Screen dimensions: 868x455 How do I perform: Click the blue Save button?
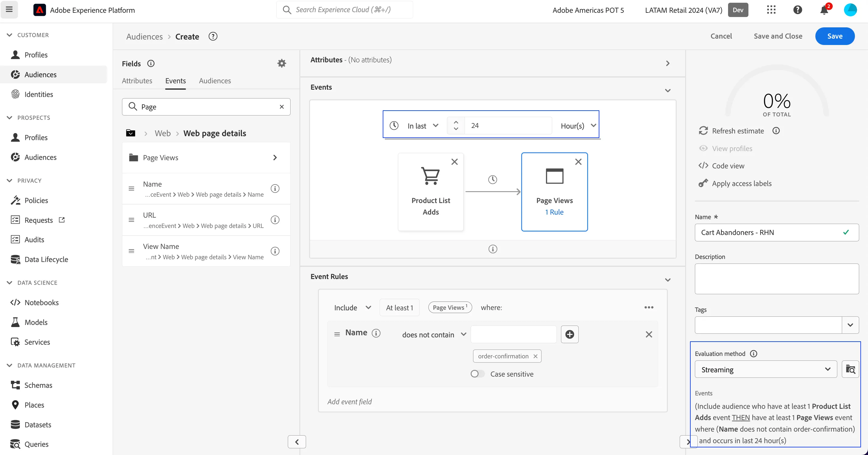coord(835,36)
